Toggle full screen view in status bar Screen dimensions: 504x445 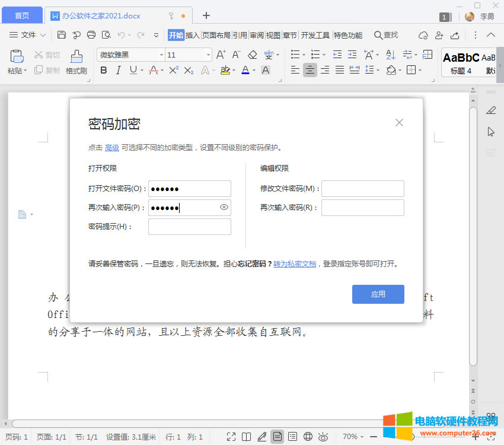click(231, 437)
